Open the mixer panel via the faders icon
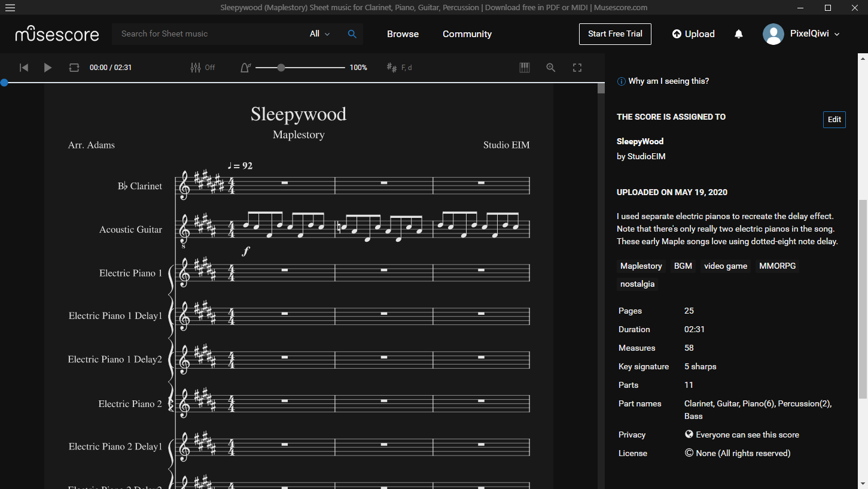Image resolution: width=868 pixels, height=489 pixels. coord(195,67)
